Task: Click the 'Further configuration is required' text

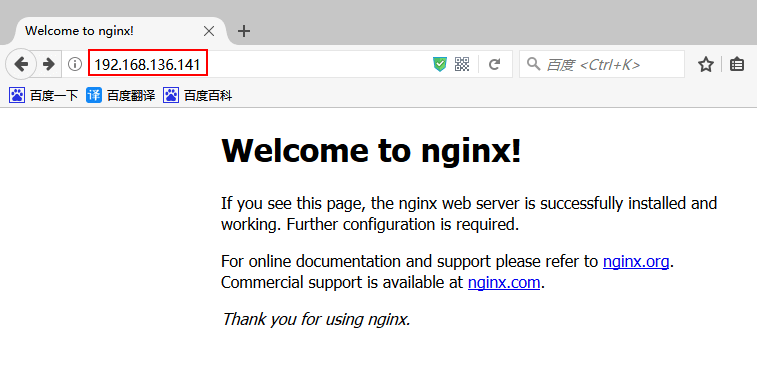Action: tap(403, 224)
